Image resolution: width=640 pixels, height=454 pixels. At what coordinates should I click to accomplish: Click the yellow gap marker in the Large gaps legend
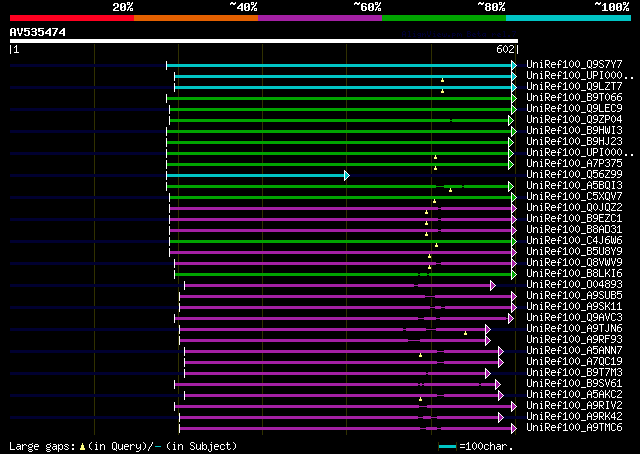pyautogui.click(x=82, y=447)
